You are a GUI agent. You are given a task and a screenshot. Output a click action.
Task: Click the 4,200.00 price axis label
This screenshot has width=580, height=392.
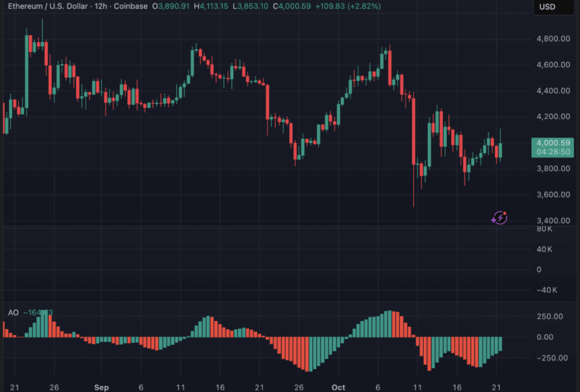[x=553, y=117]
